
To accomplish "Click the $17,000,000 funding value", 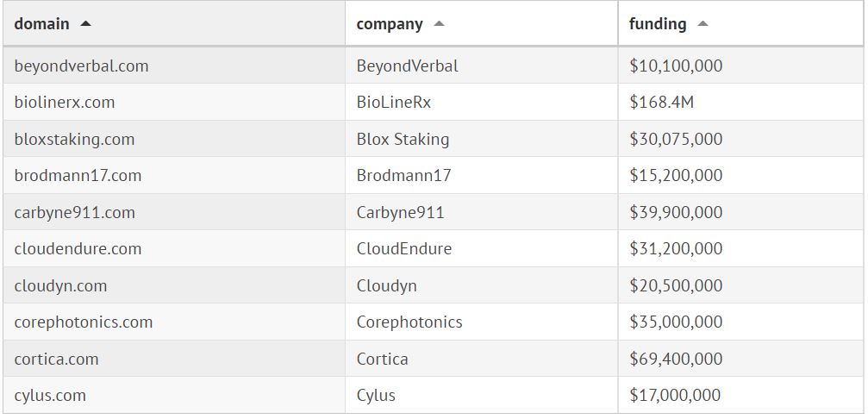I will click(676, 396).
